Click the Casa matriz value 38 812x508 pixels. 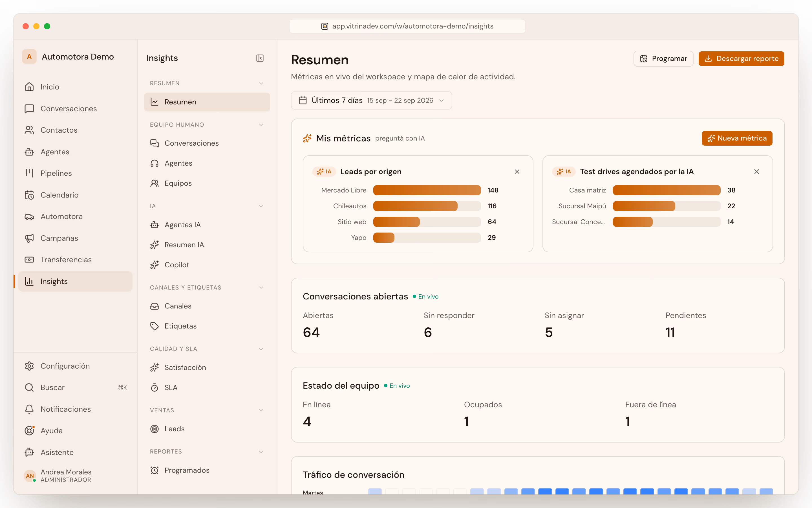731,190
